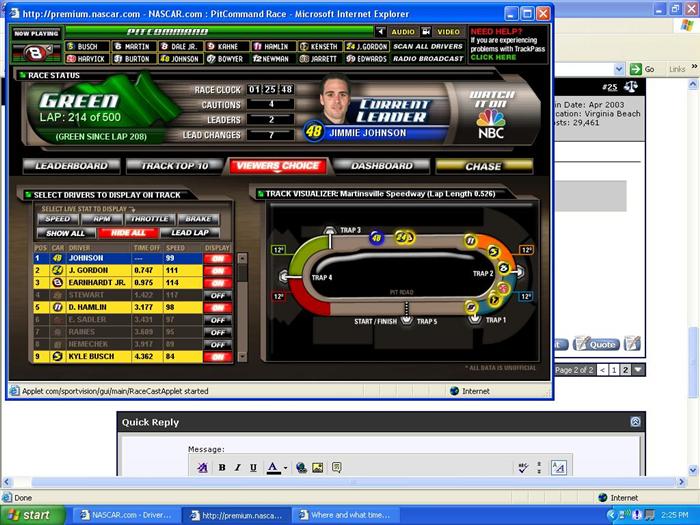Expand the Links toolbar chevron
Viewport: 700px width, 525px height.
694,67
